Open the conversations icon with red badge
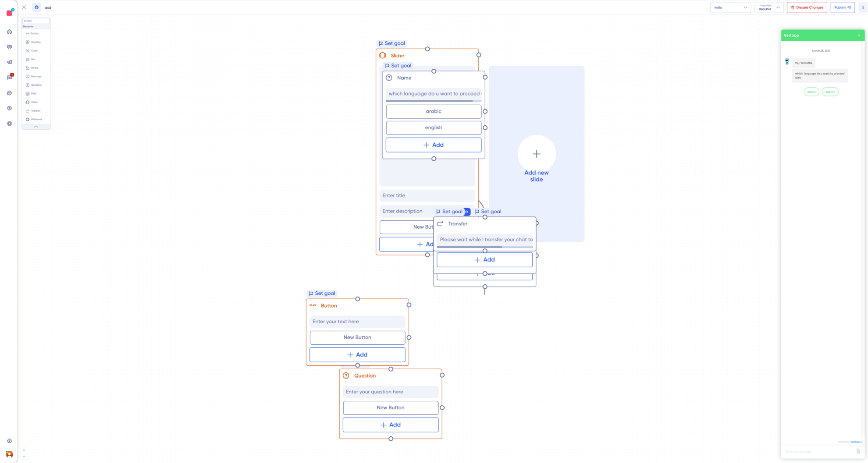The height and width of the screenshot is (463, 868). [9, 78]
